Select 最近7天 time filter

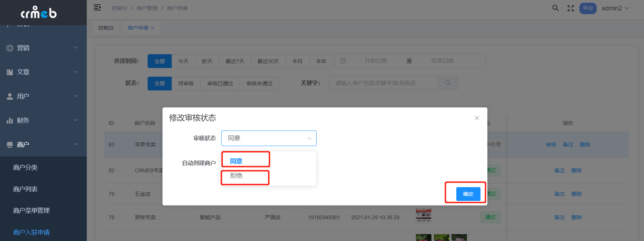coord(235,61)
